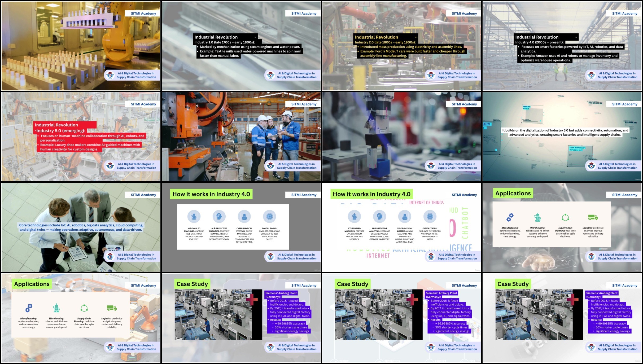Click SITMI Academy label in digitalization caption frame

coord(624,104)
